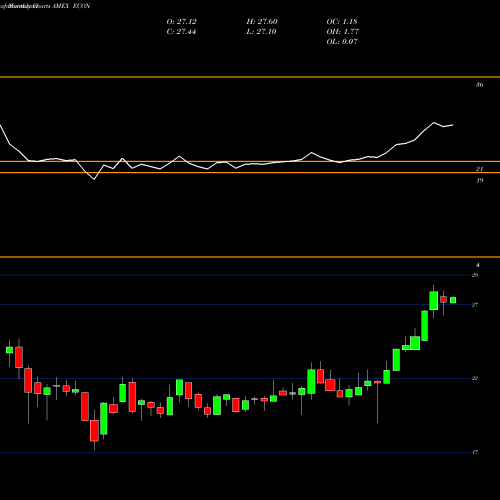Click the price axis label 29
The height and width of the screenshot is (500, 500).
(475, 275)
